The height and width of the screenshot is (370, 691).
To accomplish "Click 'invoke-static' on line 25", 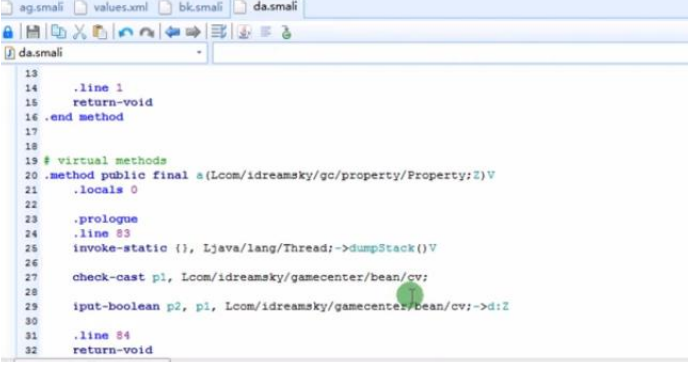I will point(120,248).
